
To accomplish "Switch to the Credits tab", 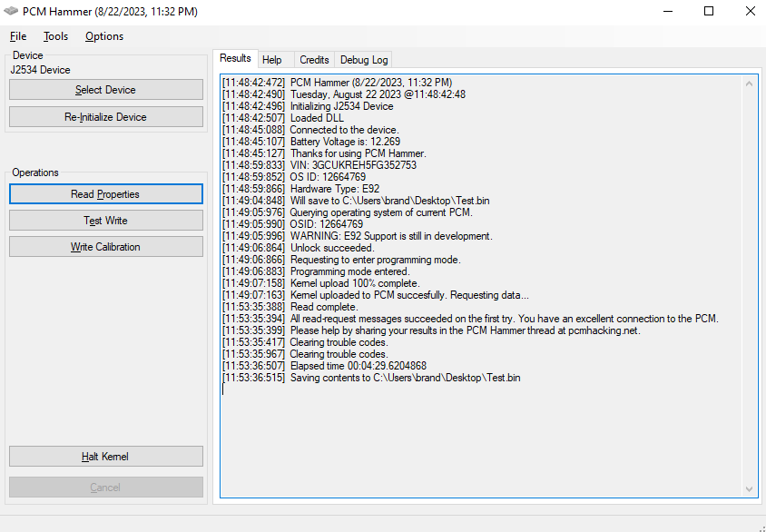I will click(314, 60).
